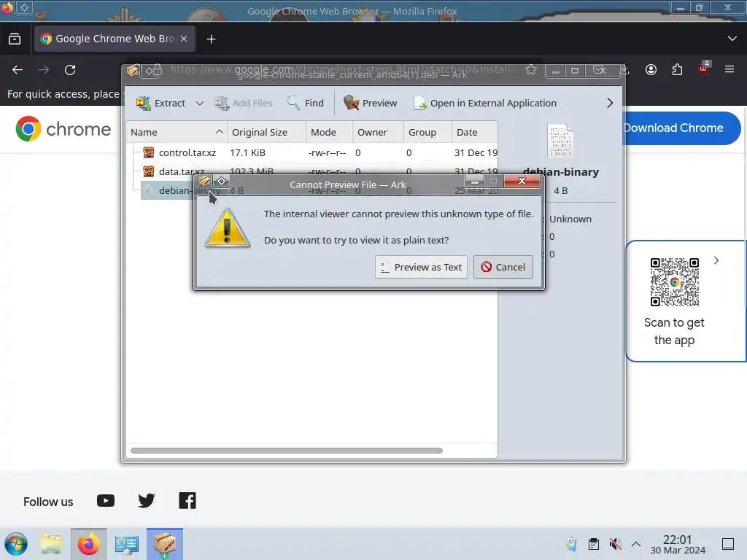Go back in Firefox history
Screen dimensions: 747x560
point(18,70)
